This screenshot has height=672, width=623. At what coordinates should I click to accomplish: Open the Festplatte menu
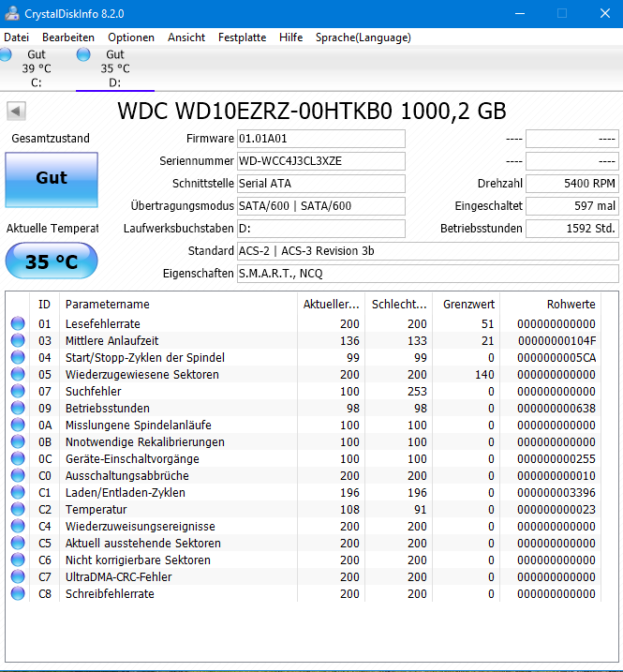[242, 37]
